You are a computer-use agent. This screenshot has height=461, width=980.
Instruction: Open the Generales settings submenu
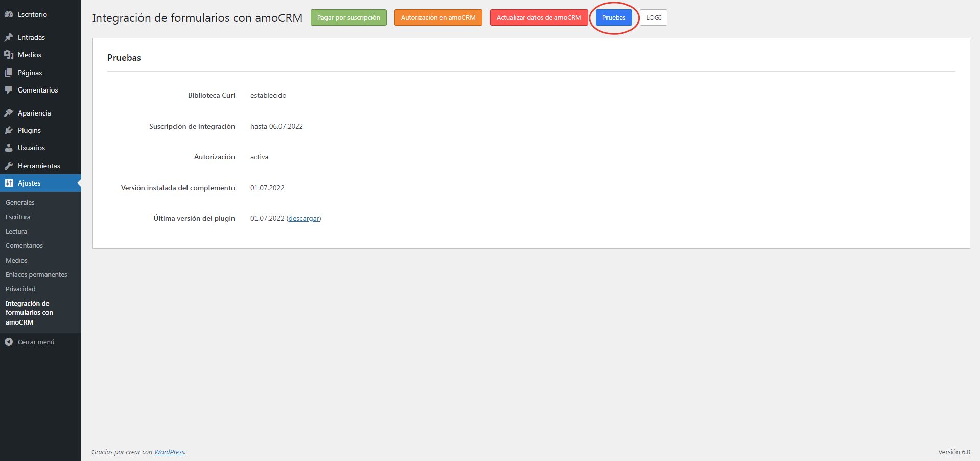point(20,202)
